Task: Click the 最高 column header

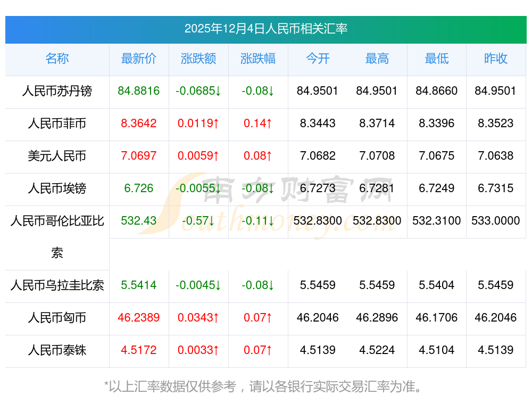Action: tap(377, 59)
